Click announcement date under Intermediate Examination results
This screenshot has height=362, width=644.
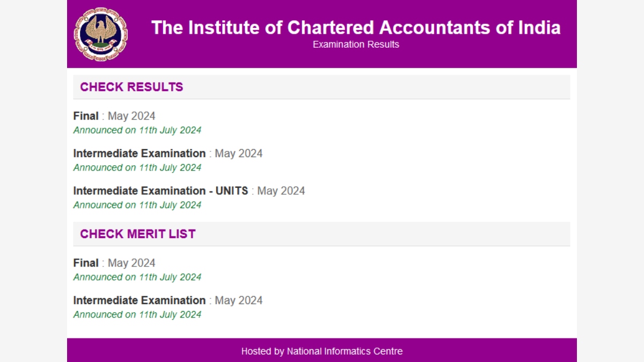(x=137, y=167)
